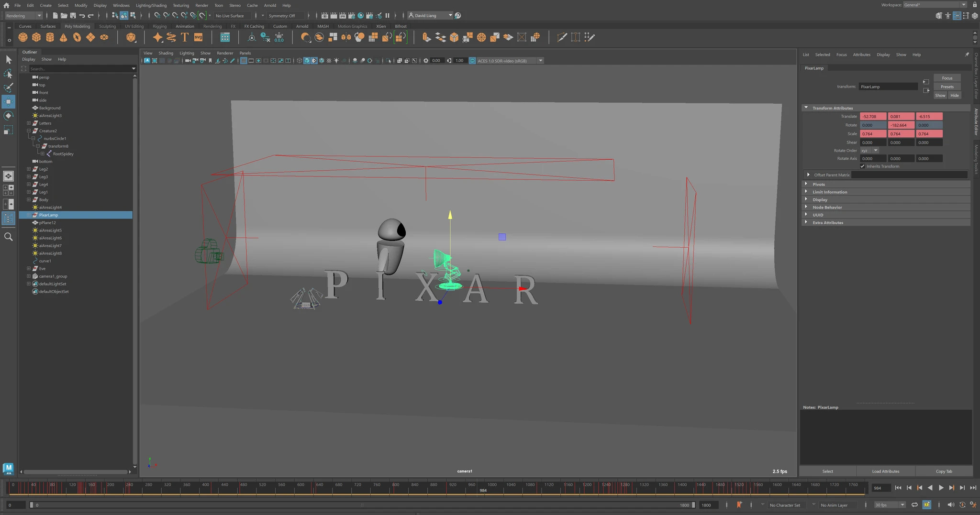Set a timeline bookmark with the orange flag
Screen dimensions: 980x515
(x=739, y=505)
